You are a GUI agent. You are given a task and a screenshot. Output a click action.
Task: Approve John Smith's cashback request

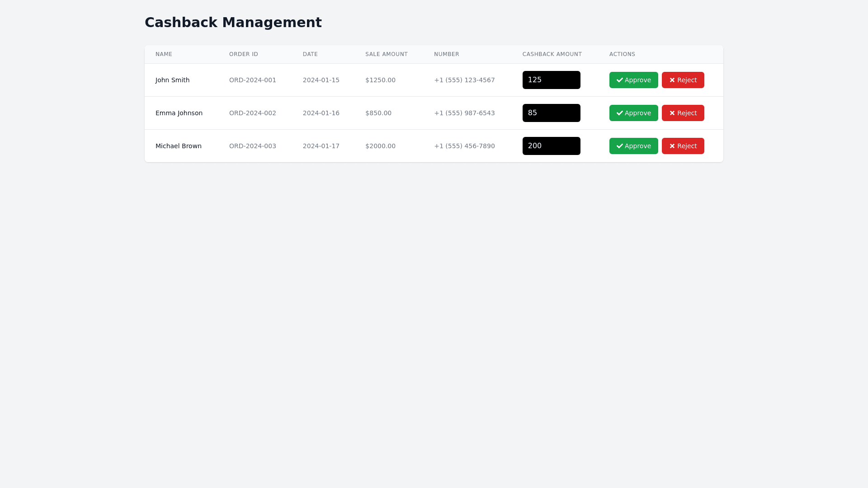633,80
